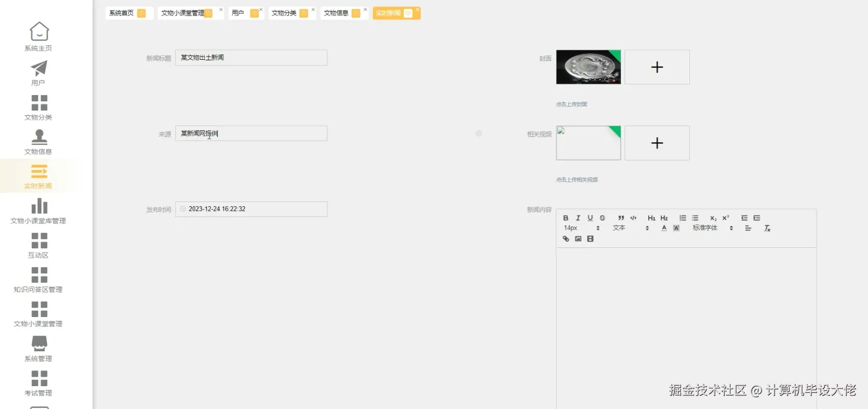Viewport: 868px width, 409px height.
Task: Insert a code block in the editor
Action: pos(633,218)
